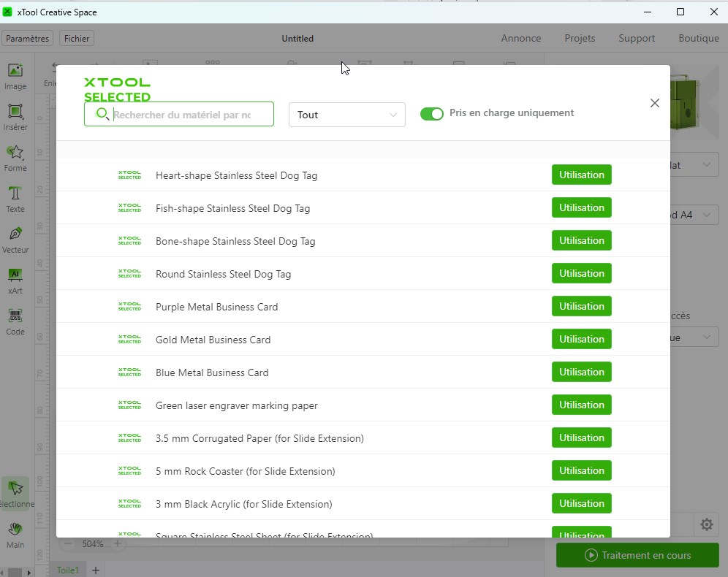Open the Support page
This screenshot has width=728, height=577.
coord(637,38)
